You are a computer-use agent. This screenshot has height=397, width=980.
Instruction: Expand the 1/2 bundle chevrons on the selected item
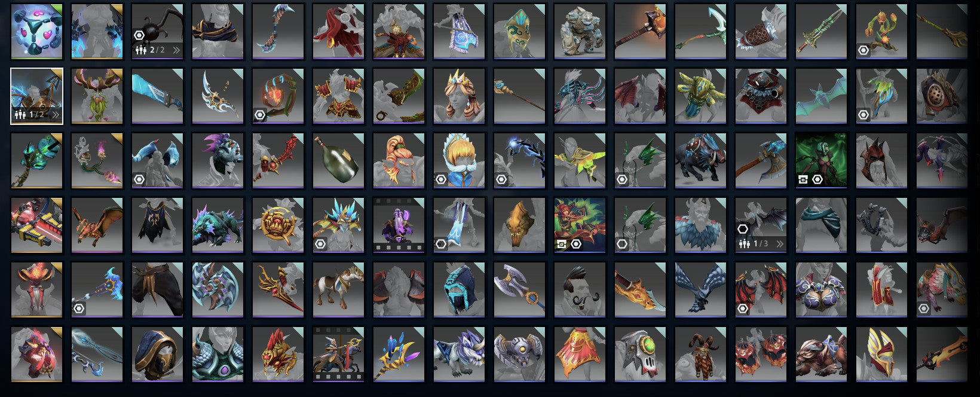[x=56, y=114]
